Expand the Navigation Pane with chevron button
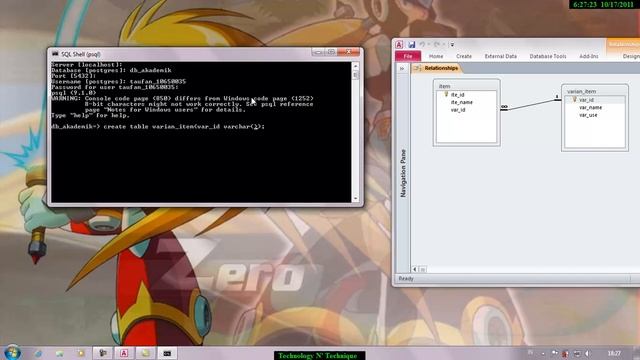Image resolution: width=640 pixels, height=360 pixels. click(x=402, y=69)
